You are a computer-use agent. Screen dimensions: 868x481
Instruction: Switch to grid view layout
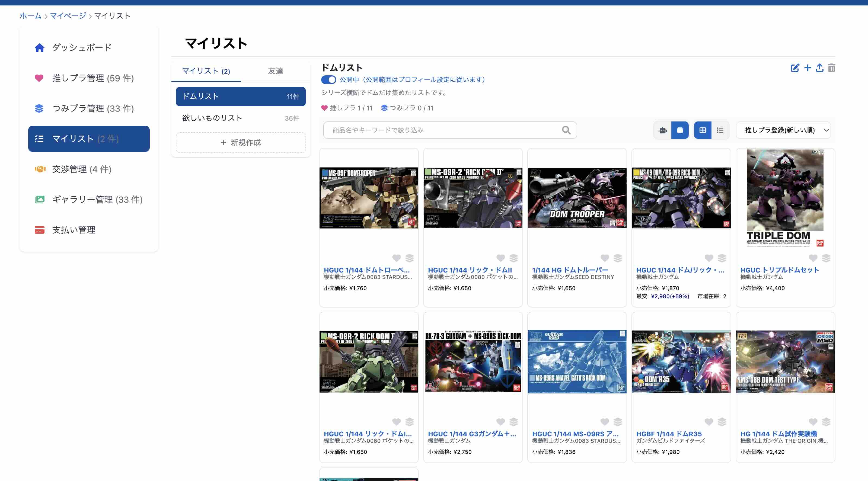coord(703,130)
